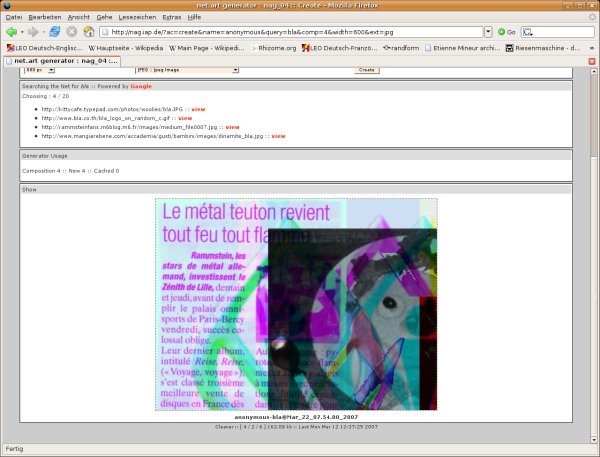Click the Create button

[367, 70]
